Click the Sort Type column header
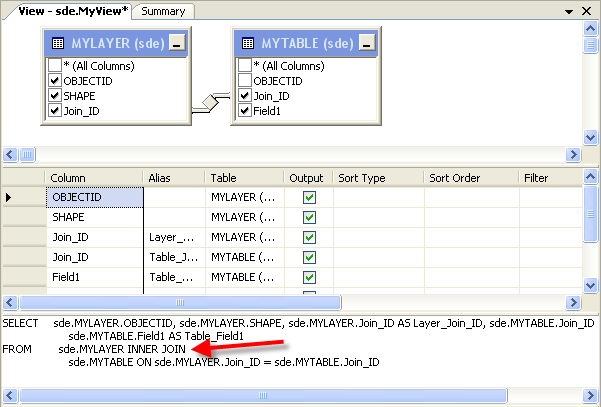 tap(379, 178)
